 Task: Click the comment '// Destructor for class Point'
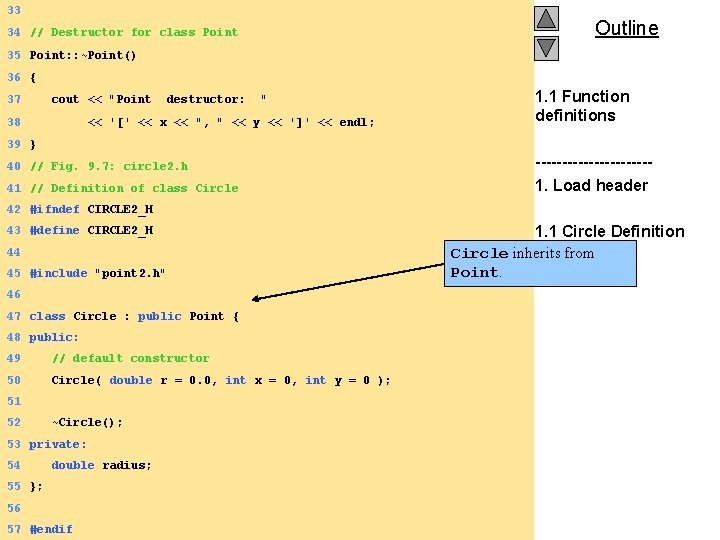pyautogui.click(x=134, y=32)
